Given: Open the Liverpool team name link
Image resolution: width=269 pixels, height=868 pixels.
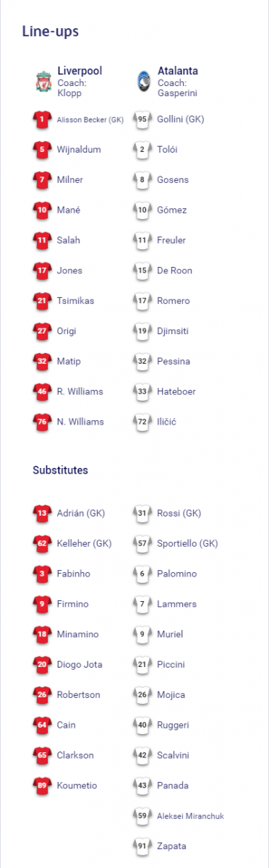Looking at the screenshot, I should coord(80,71).
